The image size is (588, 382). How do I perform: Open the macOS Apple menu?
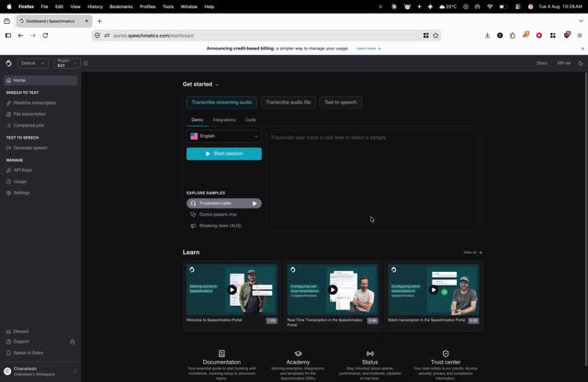coord(9,6)
